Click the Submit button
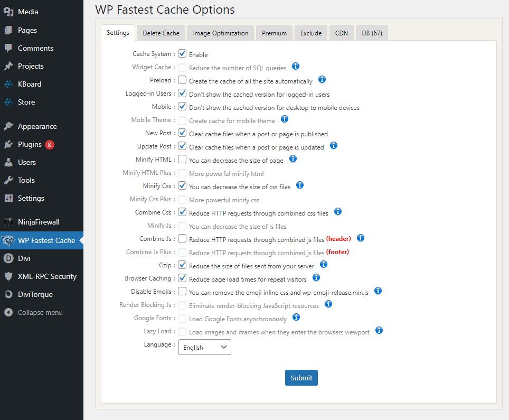 coord(301,378)
